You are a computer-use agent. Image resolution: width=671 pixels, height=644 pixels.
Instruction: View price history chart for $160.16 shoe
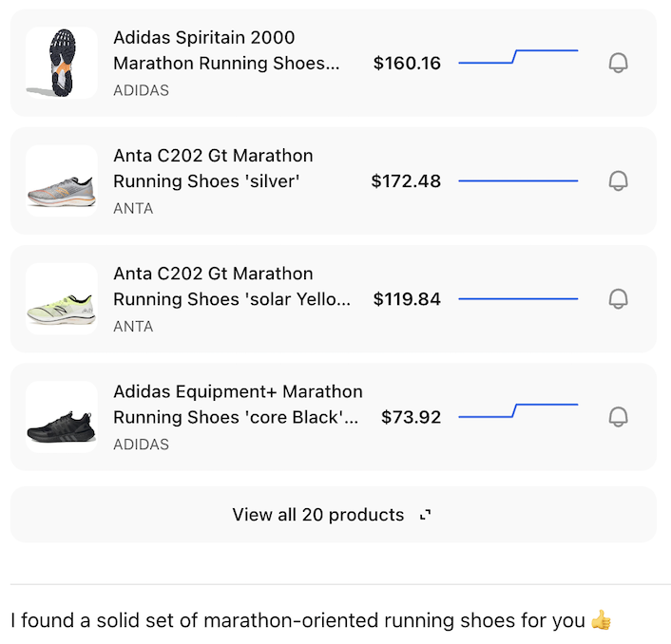click(518, 57)
